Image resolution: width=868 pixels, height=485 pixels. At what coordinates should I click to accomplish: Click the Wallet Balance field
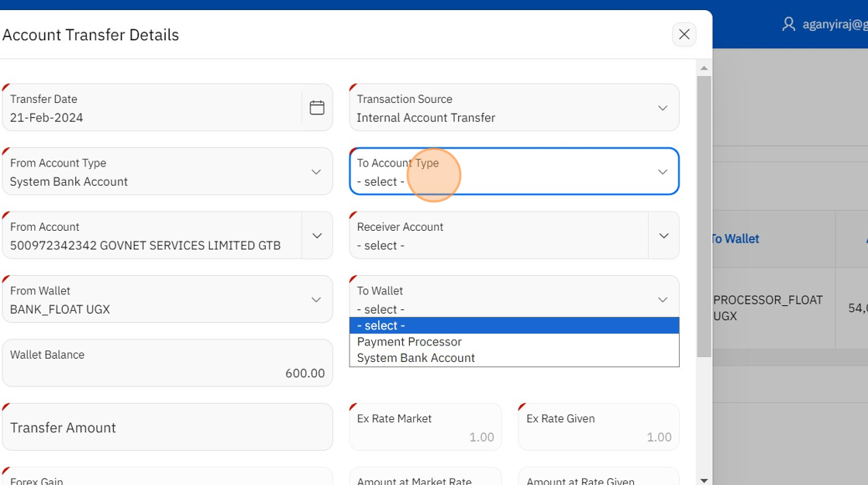click(x=167, y=363)
